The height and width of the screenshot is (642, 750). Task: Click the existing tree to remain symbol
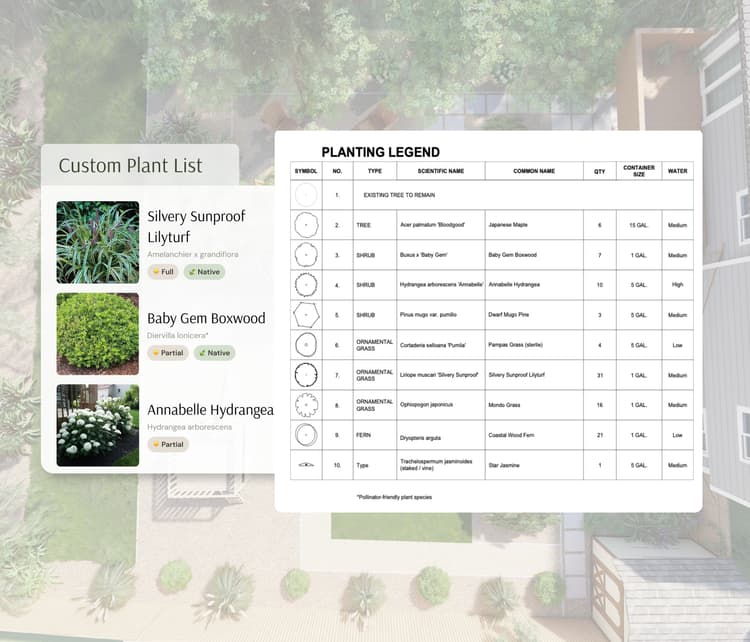coord(306,195)
